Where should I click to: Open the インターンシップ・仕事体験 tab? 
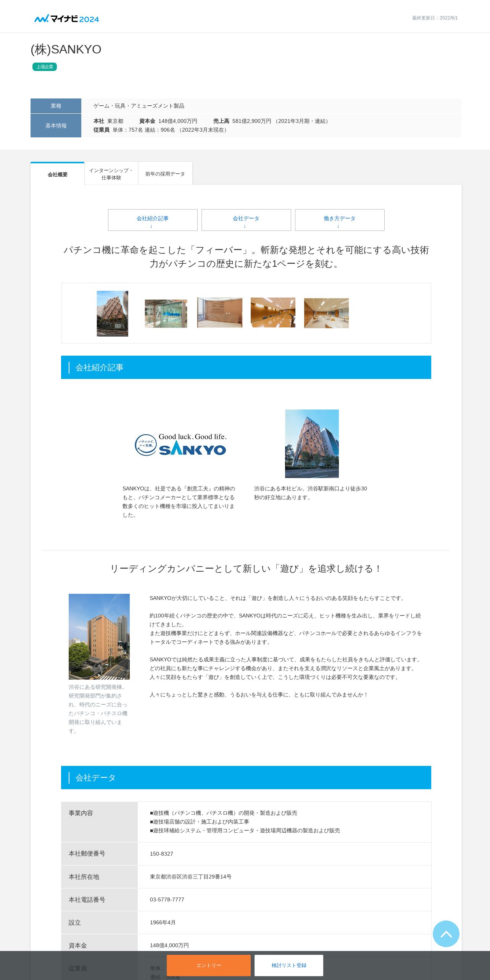111,174
